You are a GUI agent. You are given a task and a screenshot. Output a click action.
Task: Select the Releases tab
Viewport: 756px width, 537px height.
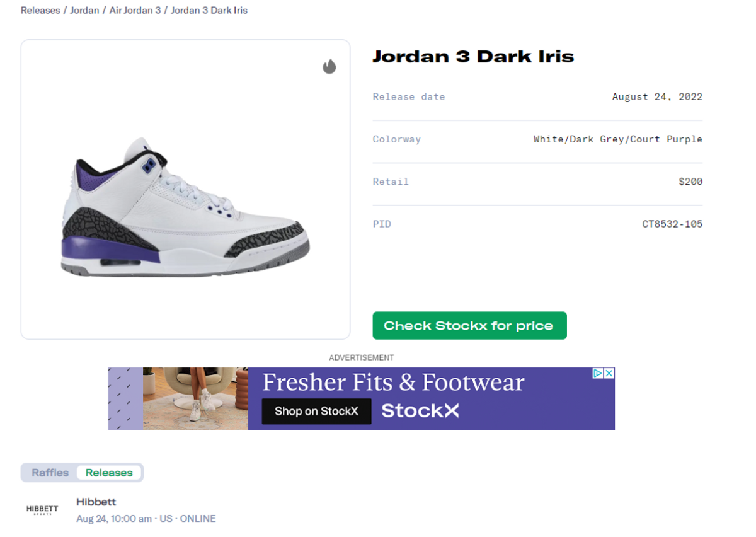click(x=109, y=473)
